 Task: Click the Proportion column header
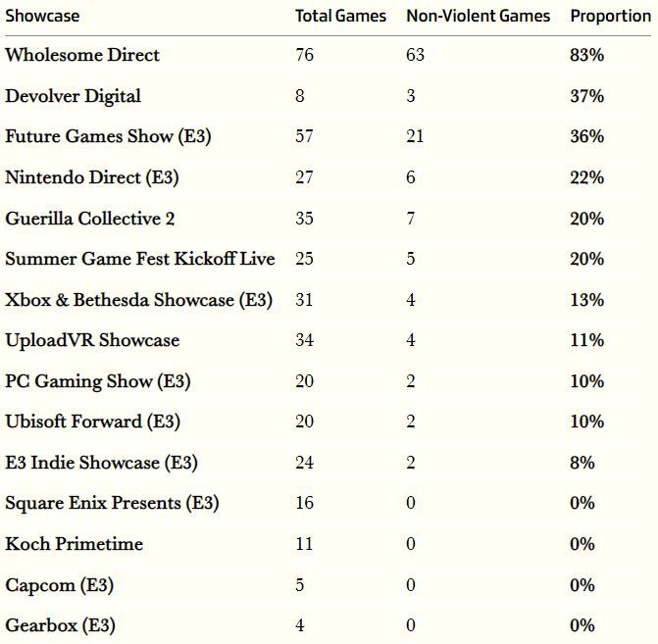(610, 16)
